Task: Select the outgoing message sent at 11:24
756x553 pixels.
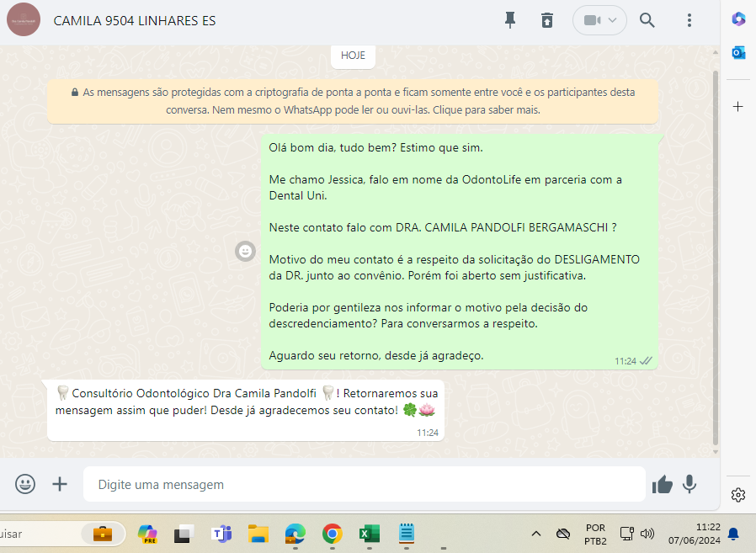Action: pyautogui.click(x=460, y=252)
